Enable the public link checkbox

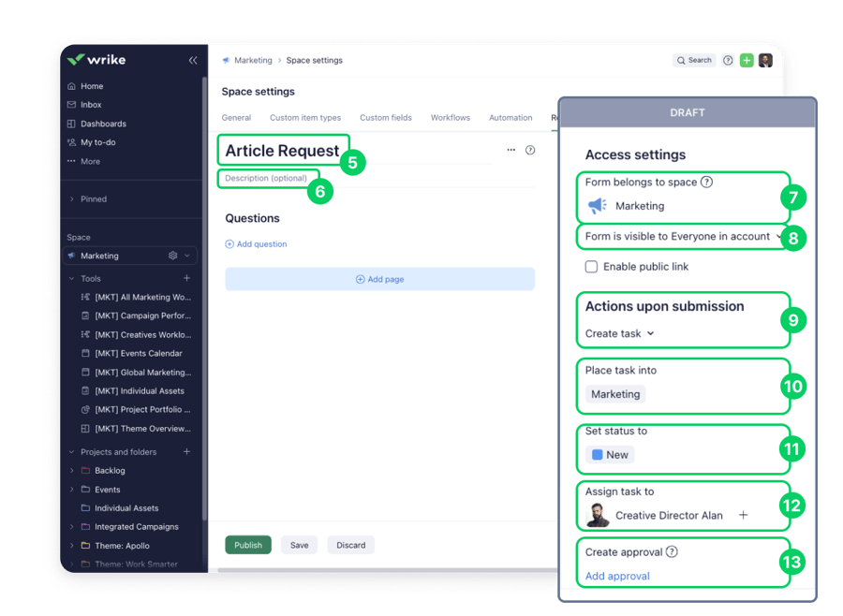coord(591,267)
